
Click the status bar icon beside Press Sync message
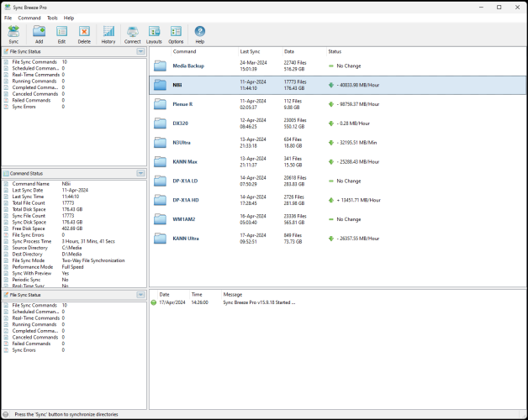pyautogui.click(x=6, y=414)
